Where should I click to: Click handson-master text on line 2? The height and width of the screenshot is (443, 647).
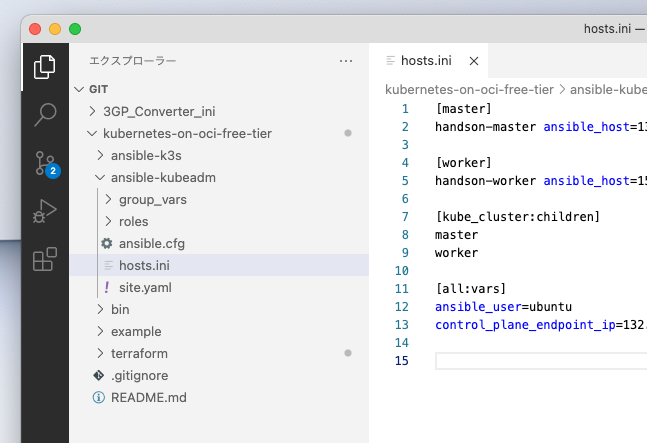485,127
